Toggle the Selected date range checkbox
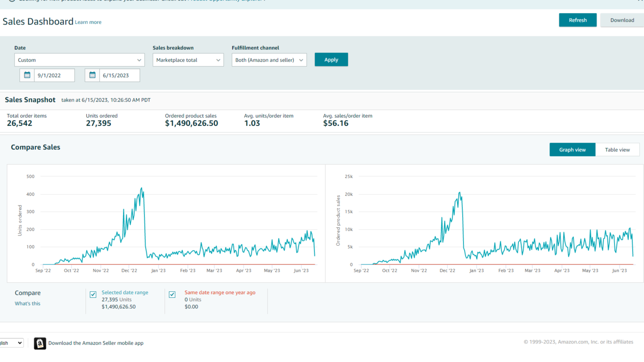 [93, 294]
